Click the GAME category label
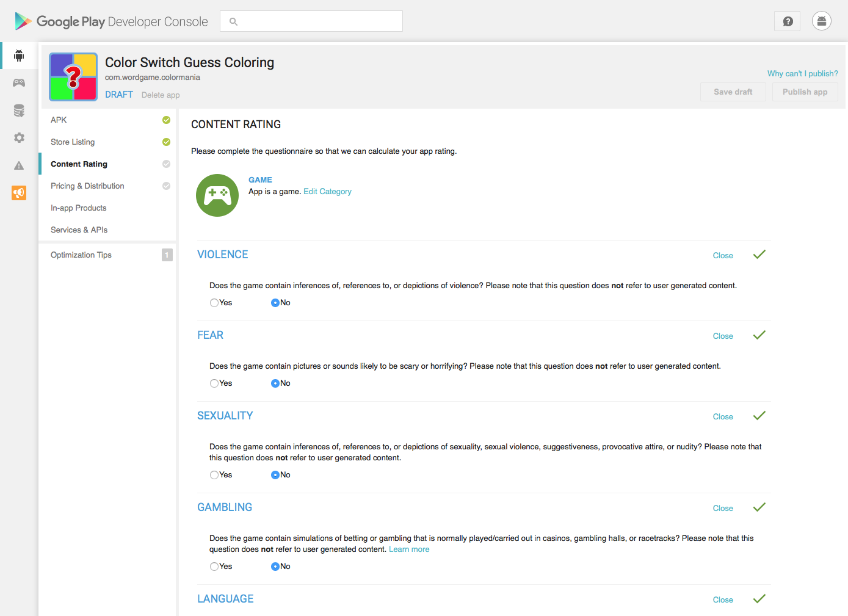The width and height of the screenshot is (848, 616). click(x=260, y=180)
